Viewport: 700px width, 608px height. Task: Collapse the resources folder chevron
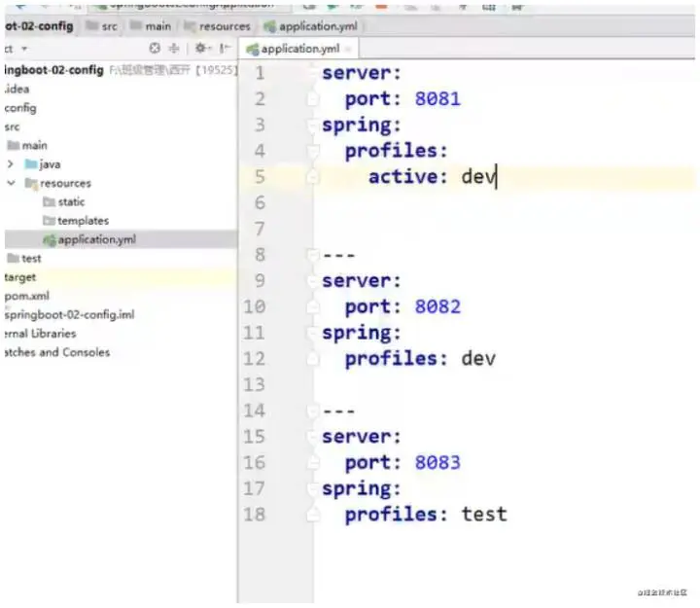coord(11,183)
